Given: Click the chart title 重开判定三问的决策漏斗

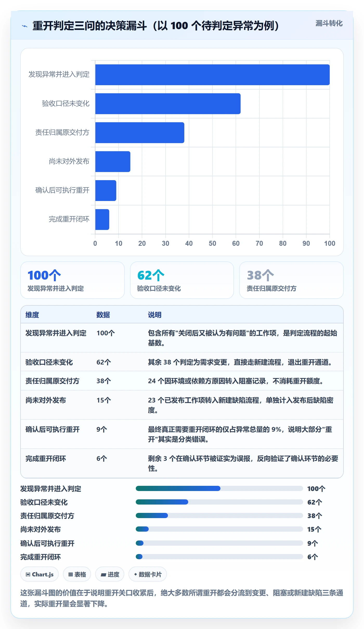Looking at the screenshot, I should coord(156,26).
